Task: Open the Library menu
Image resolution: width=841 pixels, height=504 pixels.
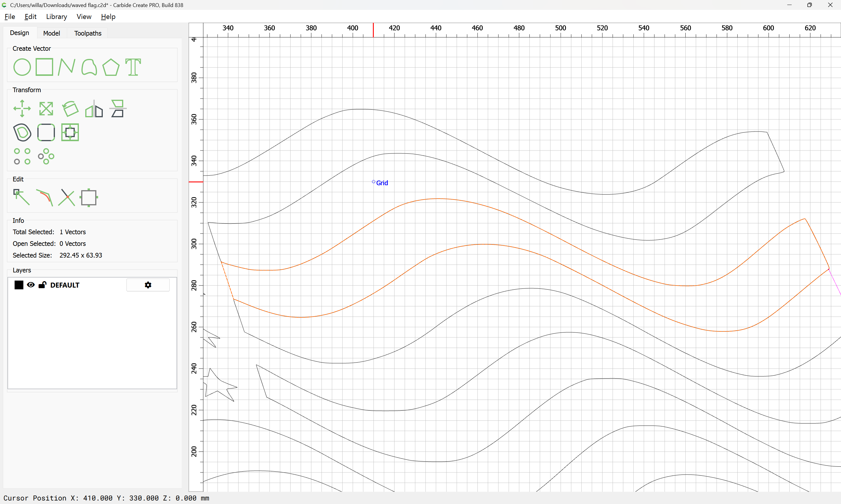Action: click(x=56, y=17)
